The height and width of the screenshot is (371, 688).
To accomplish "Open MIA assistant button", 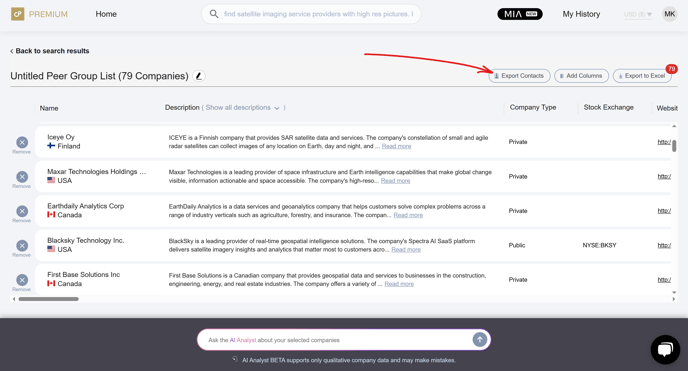I will click(x=520, y=14).
